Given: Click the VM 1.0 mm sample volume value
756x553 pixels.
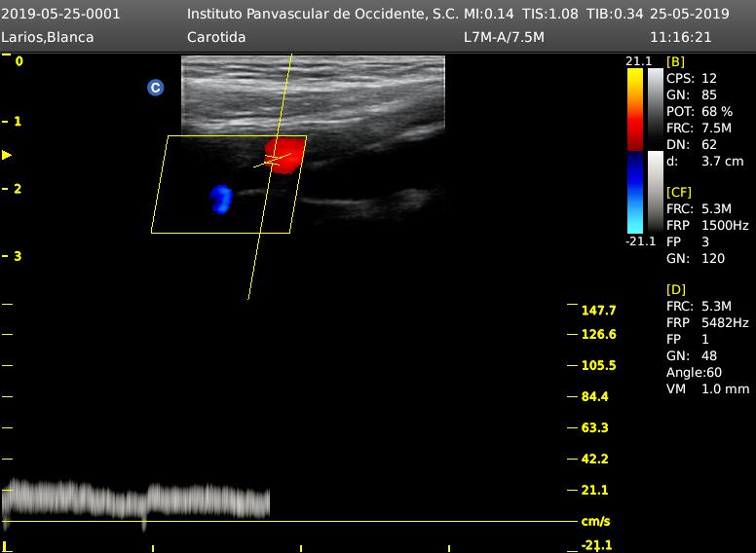Looking at the screenshot, I should (x=708, y=388).
